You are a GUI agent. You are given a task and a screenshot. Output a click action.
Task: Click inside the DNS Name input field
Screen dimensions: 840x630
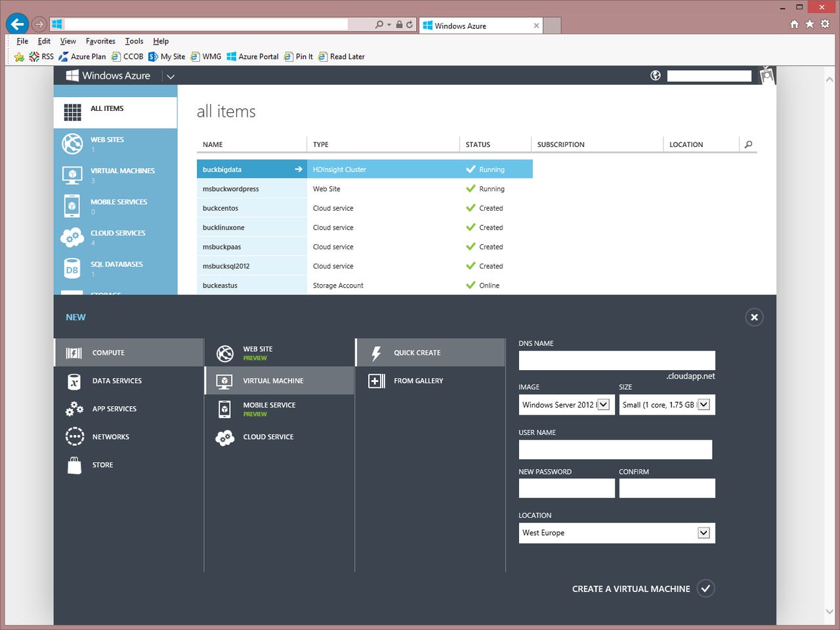point(617,360)
